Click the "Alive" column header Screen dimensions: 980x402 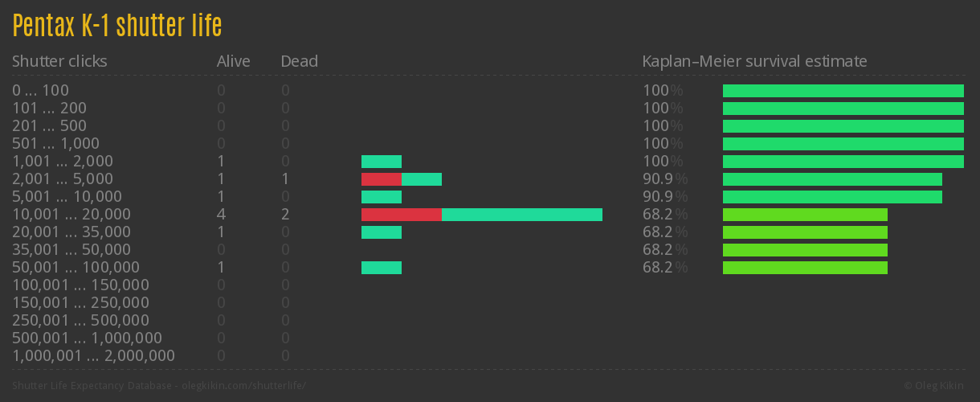coord(233,61)
